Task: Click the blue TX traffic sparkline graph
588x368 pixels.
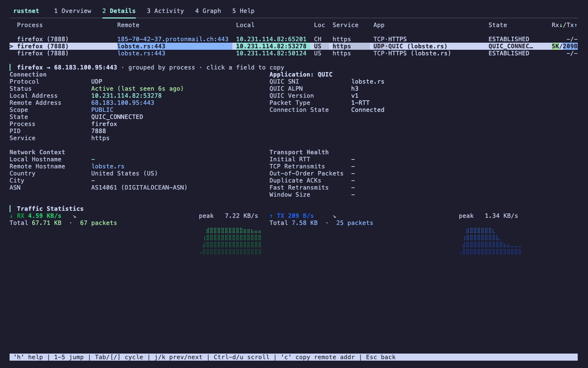Action: tap(491, 241)
